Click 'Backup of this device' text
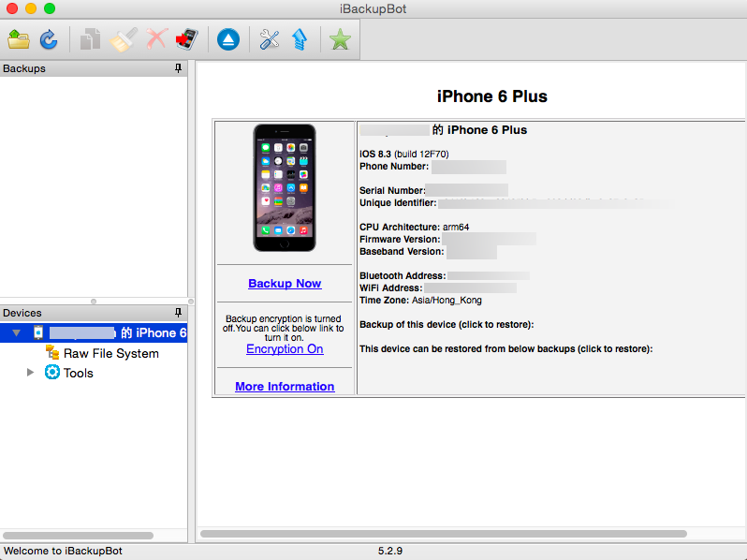The width and height of the screenshot is (747, 560). [447, 325]
